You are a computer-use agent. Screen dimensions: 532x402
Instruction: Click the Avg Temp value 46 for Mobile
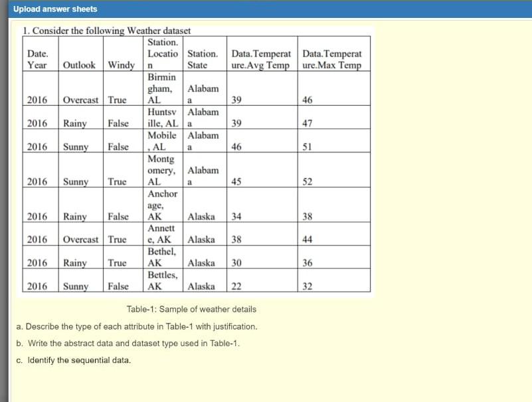point(236,147)
